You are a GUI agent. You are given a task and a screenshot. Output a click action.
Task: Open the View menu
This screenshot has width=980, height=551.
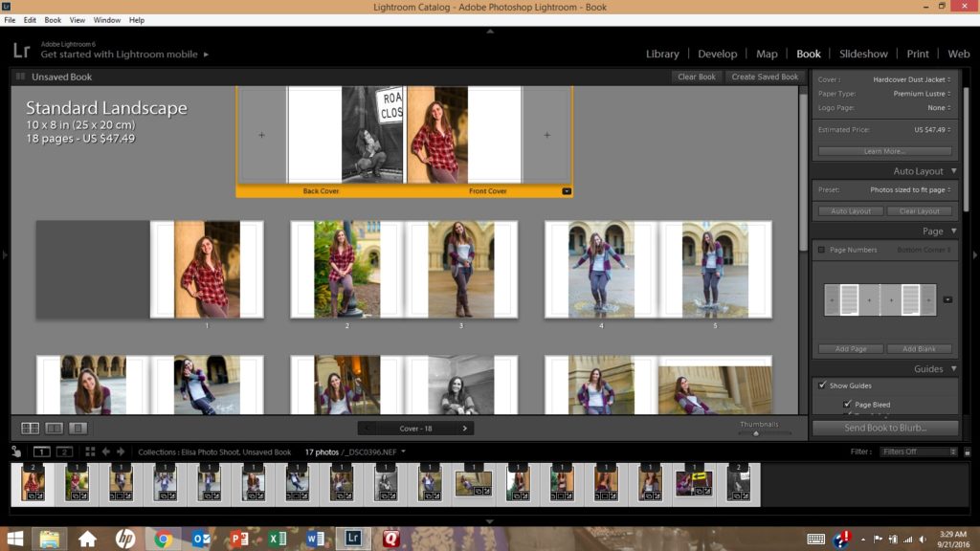pyautogui.click(x=78, y=20)
